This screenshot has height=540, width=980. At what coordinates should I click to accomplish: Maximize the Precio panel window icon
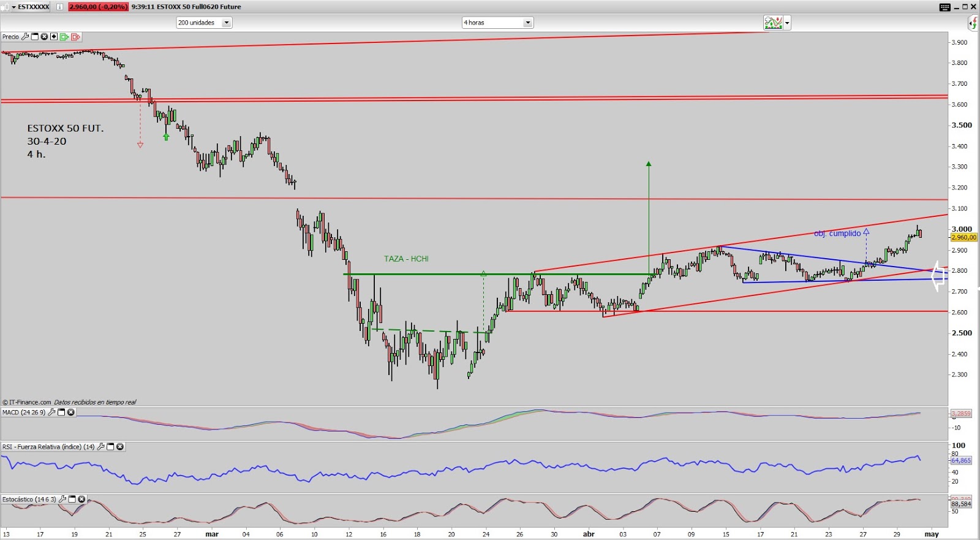coord(35,37)
